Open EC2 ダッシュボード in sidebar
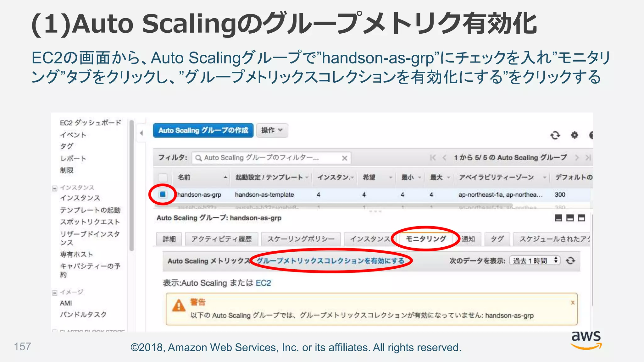 (x=91, y=123)
